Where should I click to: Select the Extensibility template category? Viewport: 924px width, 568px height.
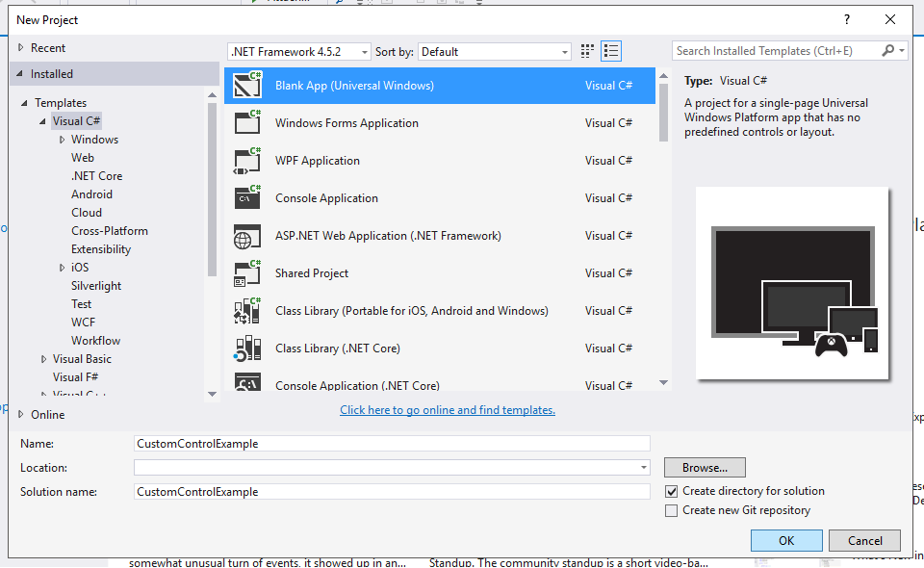point(101,248)
